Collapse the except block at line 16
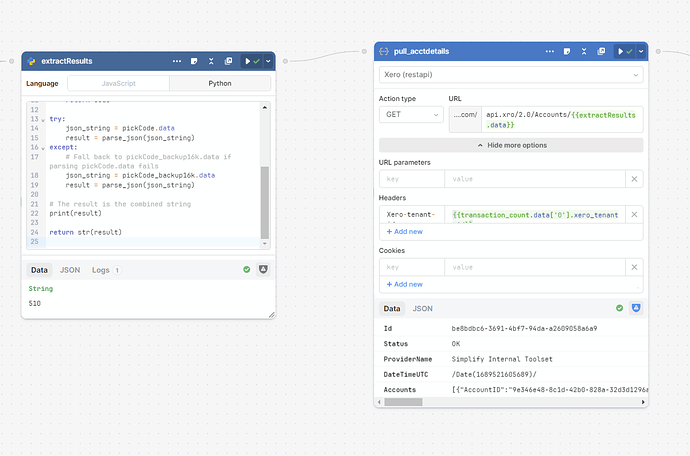The image size is (690, 456). [x=43, y=148]
